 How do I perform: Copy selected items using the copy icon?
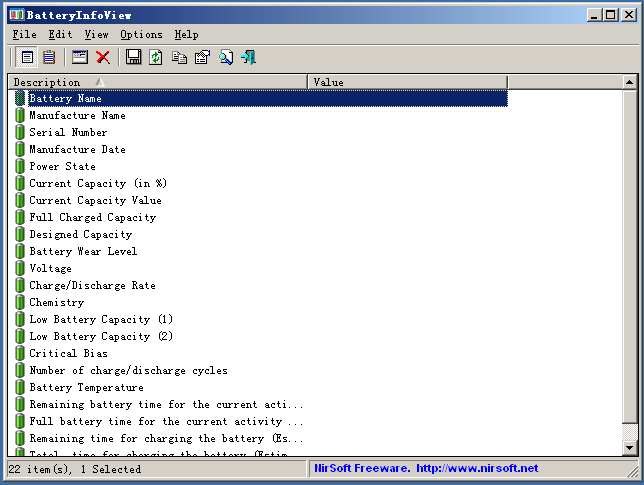tap(179, 57)
